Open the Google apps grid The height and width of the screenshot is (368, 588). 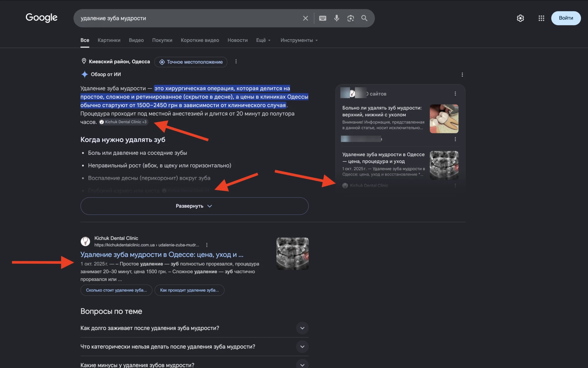tap(541, 18)
